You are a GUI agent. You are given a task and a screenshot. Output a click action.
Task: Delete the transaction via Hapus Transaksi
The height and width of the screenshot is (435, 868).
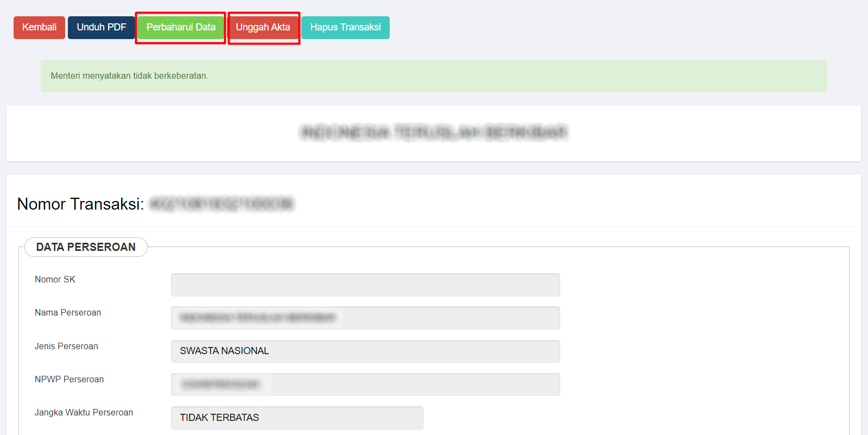(x=345, y=27)
